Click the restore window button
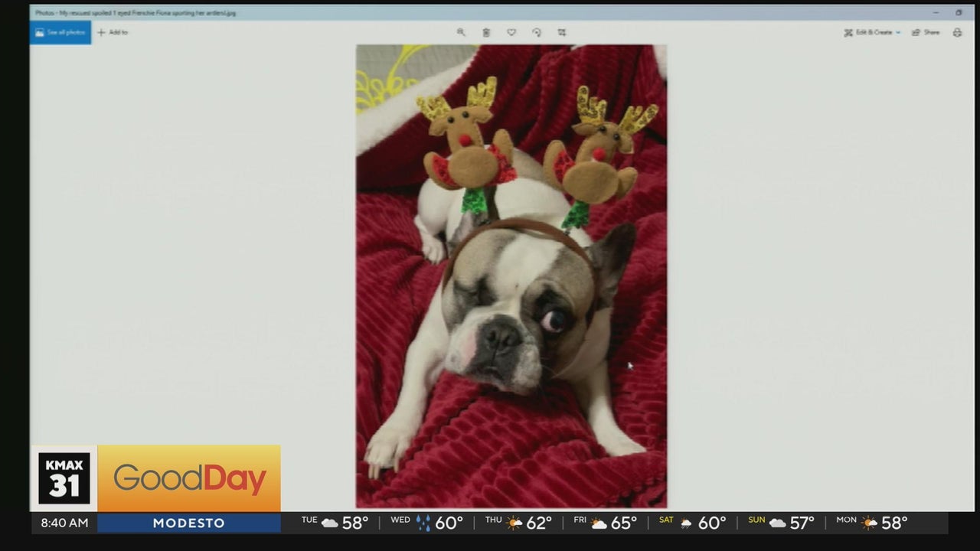Image resolution: width=980 pixels, height=551 pixels. click(x=959, y=12)
